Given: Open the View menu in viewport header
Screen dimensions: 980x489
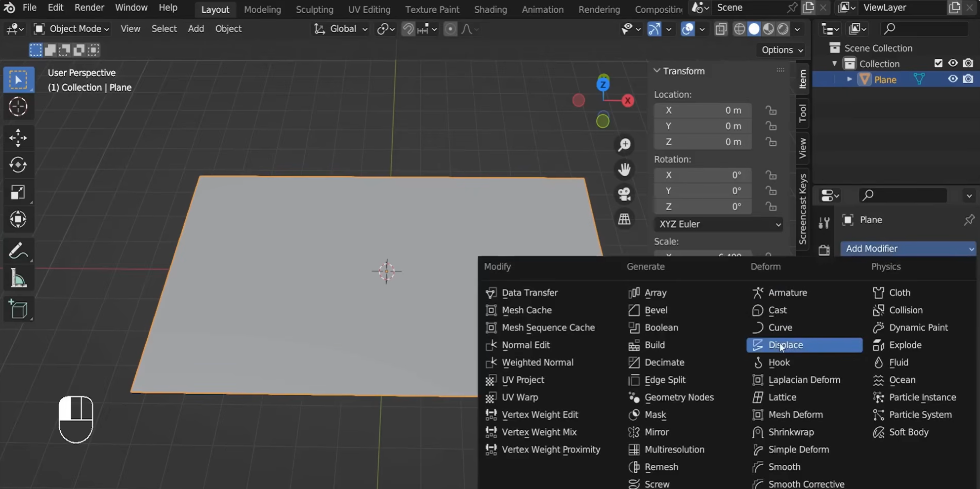Looking at the screenshot, I should tap(130, 29).
